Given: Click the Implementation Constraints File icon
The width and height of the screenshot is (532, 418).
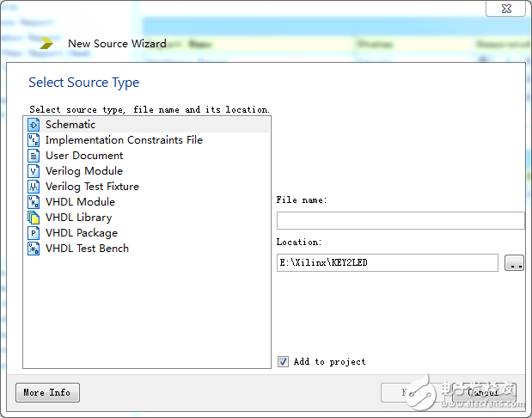Looking at the screenshot, I should tap(34, 140).
